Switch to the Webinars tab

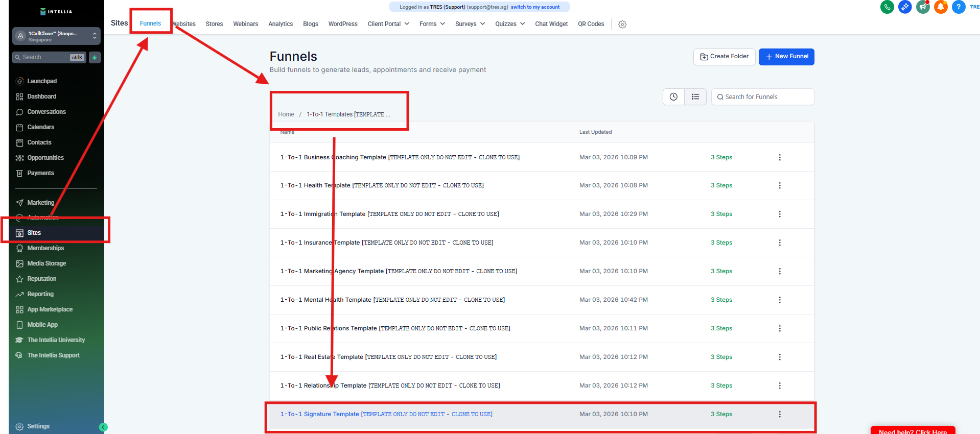click(246, 24)
